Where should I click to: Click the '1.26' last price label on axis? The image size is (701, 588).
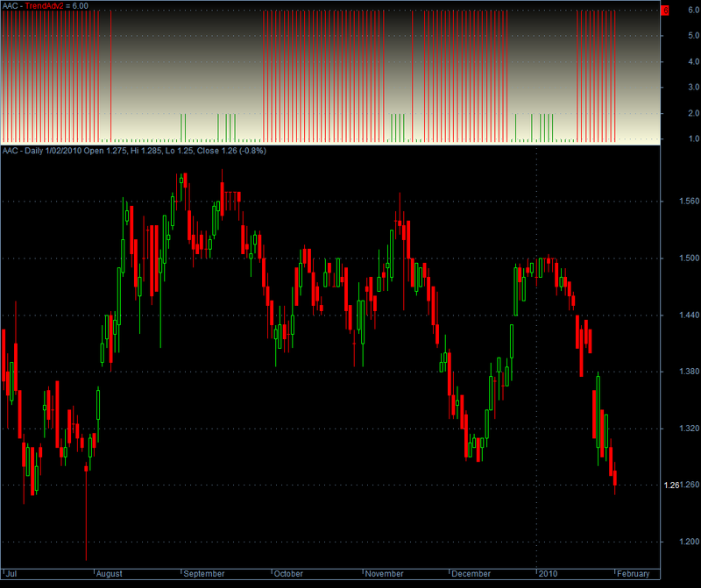pos(671,485)
